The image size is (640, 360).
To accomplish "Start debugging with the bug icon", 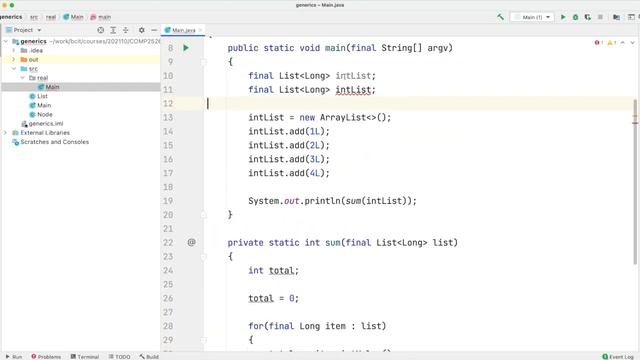I will point(575,17).
